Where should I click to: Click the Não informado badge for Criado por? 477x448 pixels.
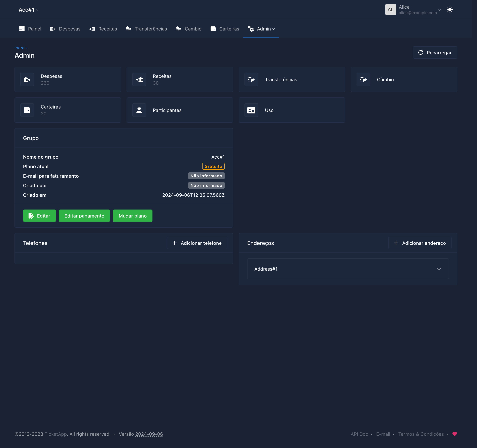[x=206, y=185]
